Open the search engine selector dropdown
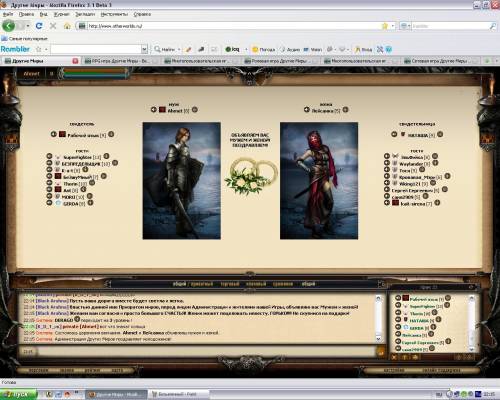500x400 pixels. pyautogui.click(x=405, y=26)
